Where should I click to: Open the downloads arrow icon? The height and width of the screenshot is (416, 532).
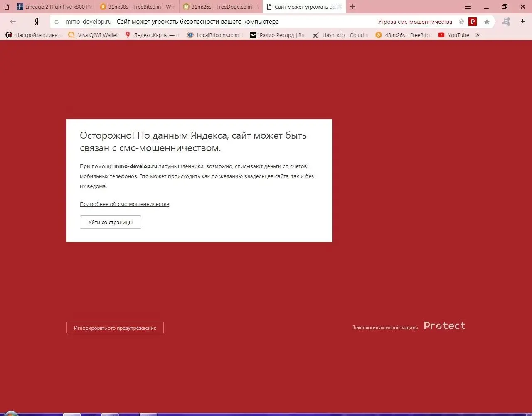click(x=523, y=22)
